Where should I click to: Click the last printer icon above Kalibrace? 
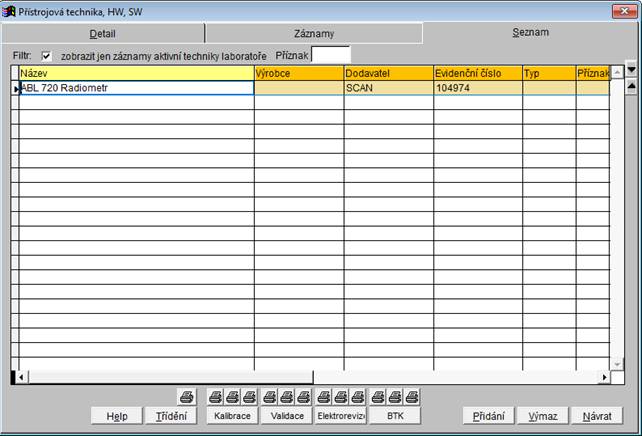click(x=249, y=397)
